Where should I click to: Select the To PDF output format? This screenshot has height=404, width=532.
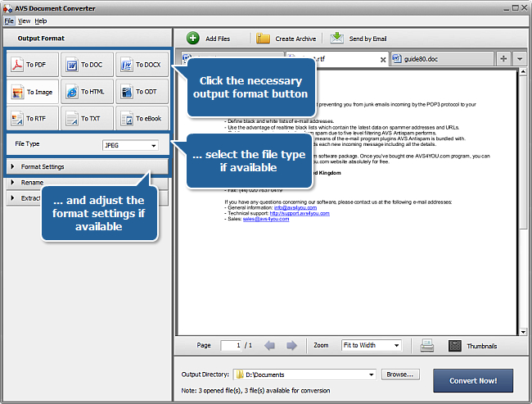[33, 65]
